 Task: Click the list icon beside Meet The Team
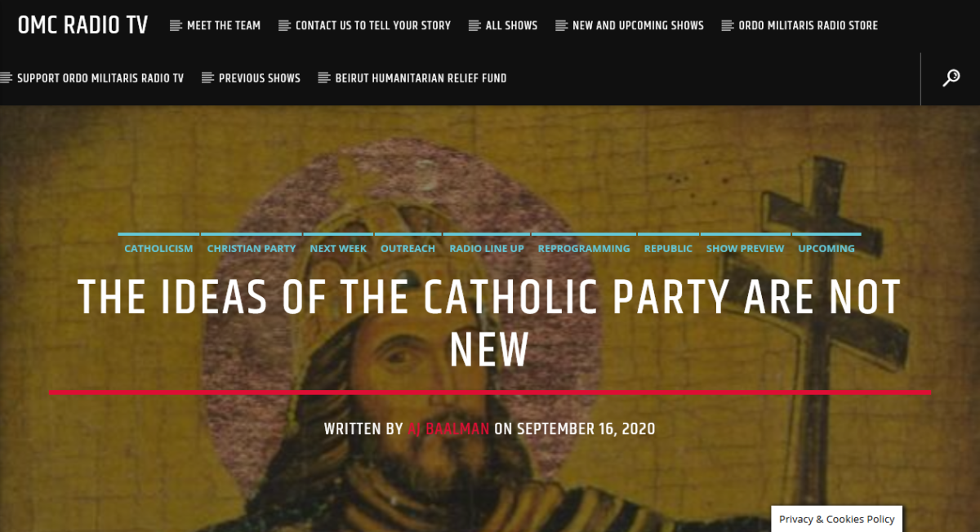(176, 25)
